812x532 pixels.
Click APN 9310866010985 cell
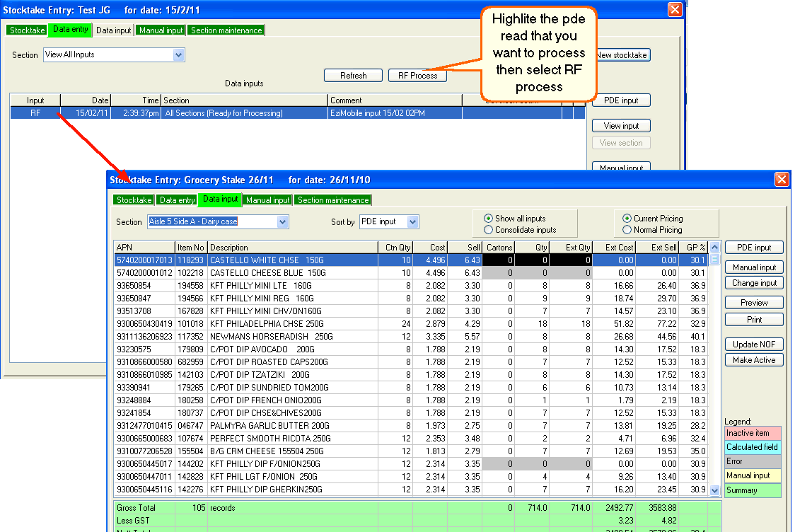point(144,374)
